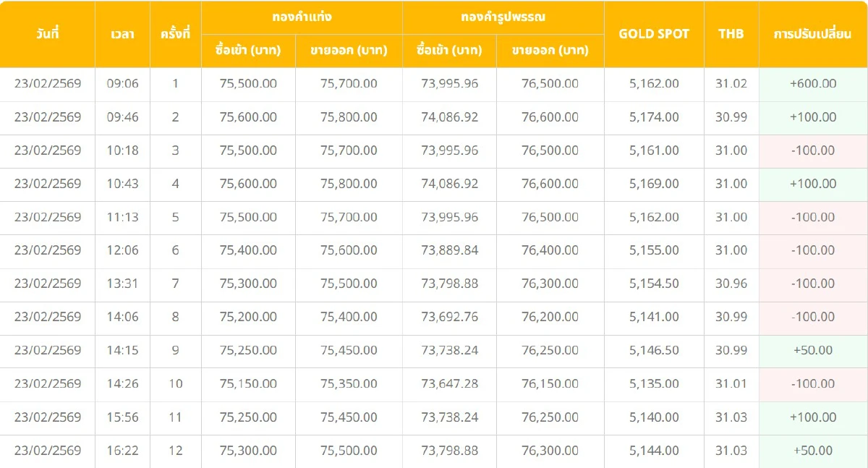Select the +600.00 change cell
Screen dimensions: 868x468
click(813, 84)
